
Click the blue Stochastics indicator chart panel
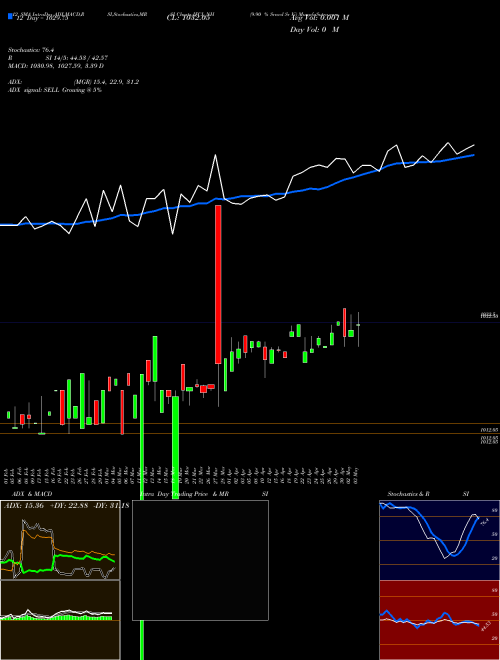pyautogui.click(x=439, y=540)
